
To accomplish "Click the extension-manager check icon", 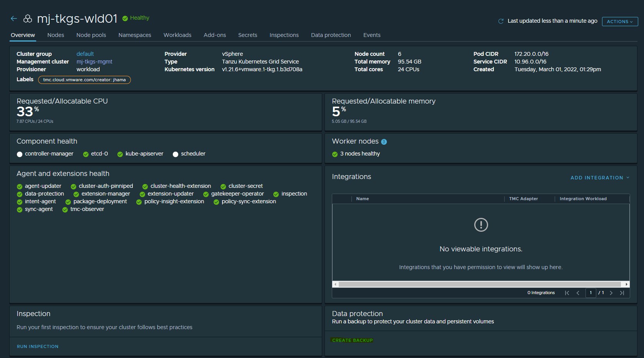I will tap(76, 194).
